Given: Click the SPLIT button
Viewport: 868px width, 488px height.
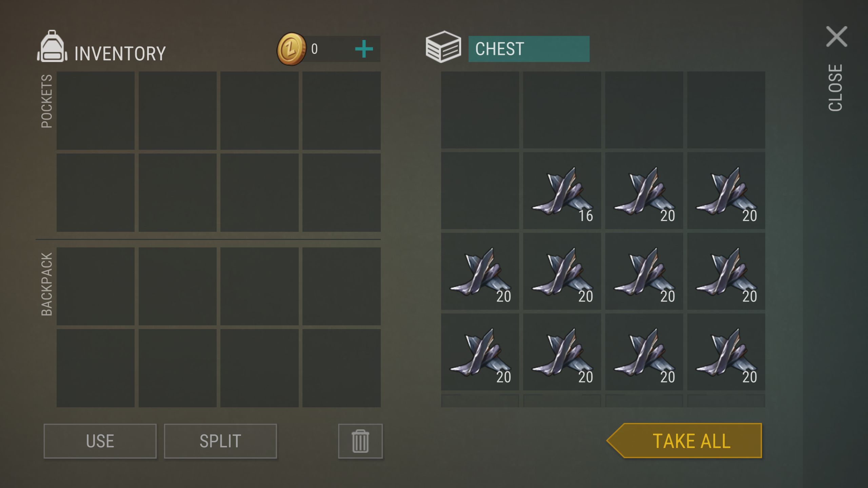Looking at the screenshot, I should (x=220, y=441).
